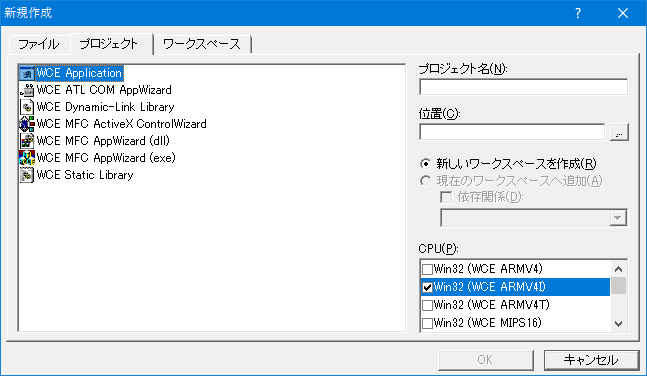Select 新しいワークスペースを作成 radio button

[425, 164]
